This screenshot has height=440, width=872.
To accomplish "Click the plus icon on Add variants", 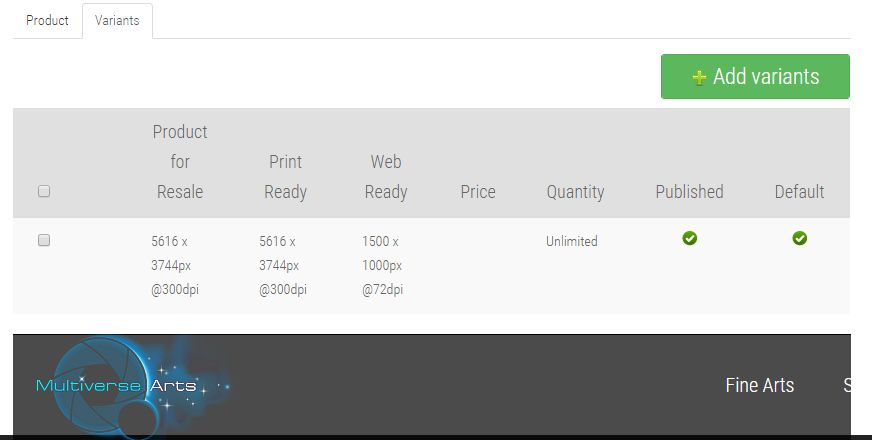I will click(699, 77).
